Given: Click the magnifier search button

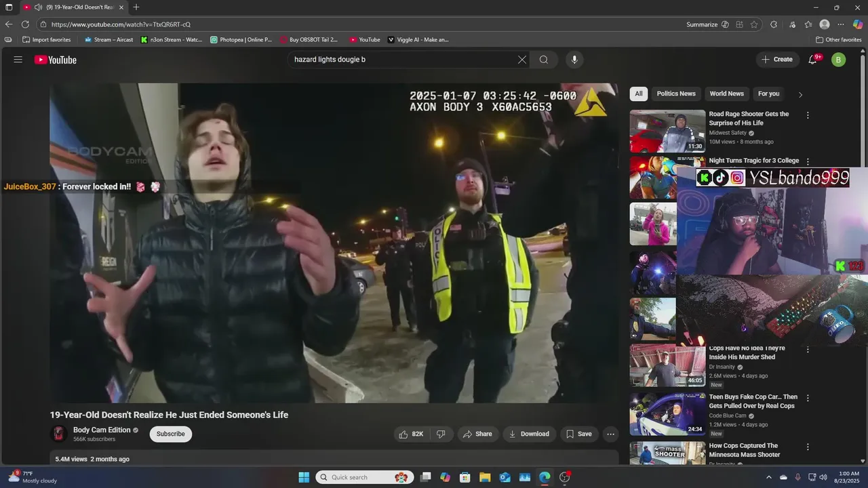Looking at the screenshot, I should tap(544, 60).
